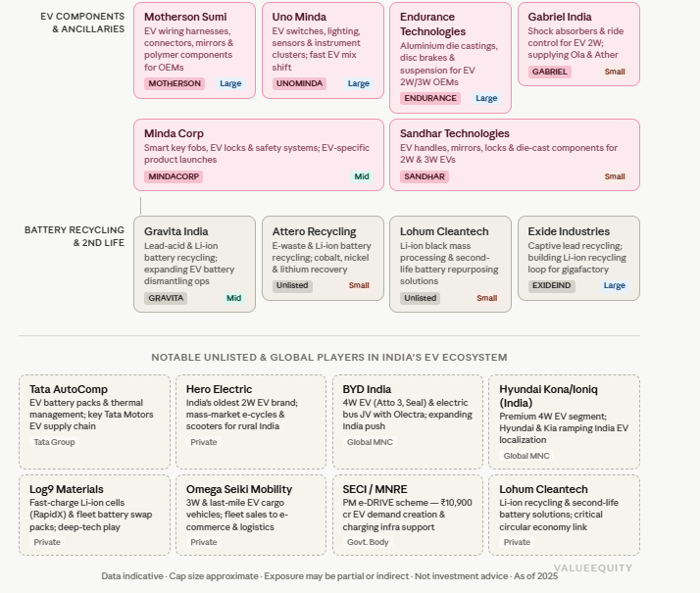The image size is (700, 593).
Task: Click the Notable Unlisted & Global Players heading
Action: point(329,358)
